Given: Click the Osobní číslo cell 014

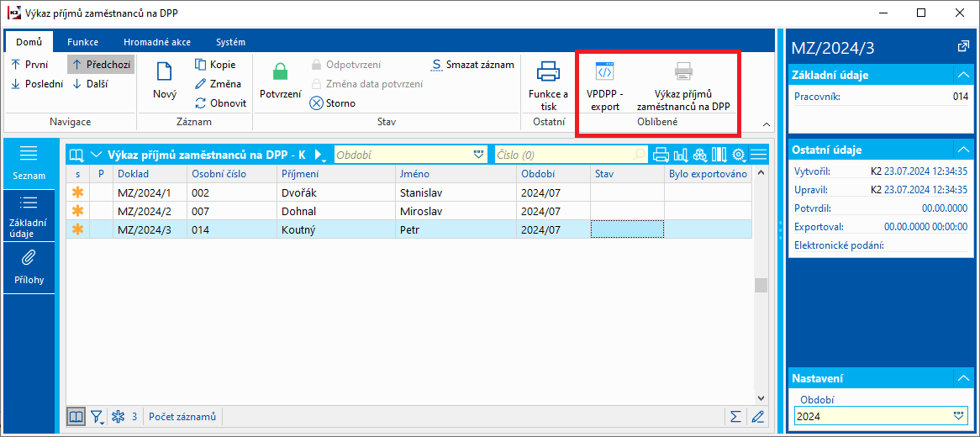Looking at the screenshot, I should coord(231,229).
